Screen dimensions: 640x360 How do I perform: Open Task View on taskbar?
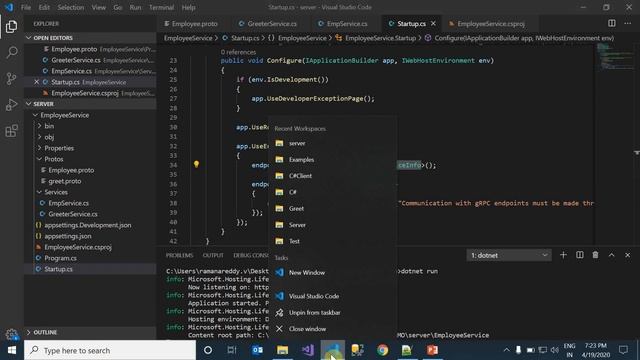pos(232,350)
